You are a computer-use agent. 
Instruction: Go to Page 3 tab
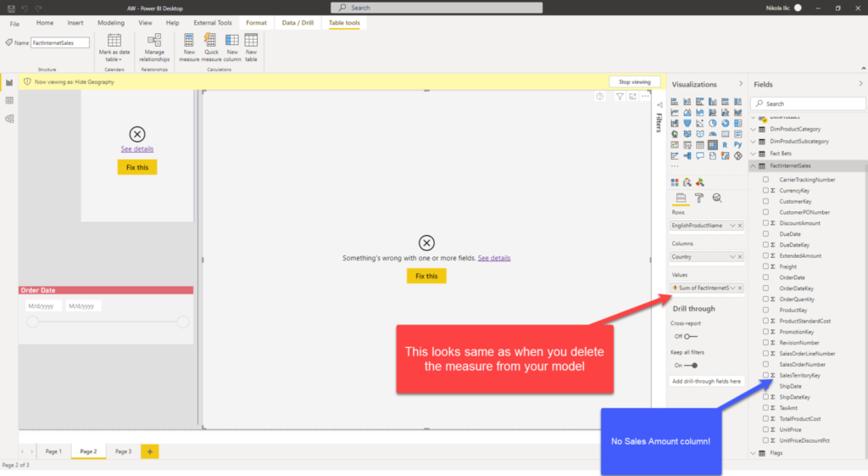(123, 451)
